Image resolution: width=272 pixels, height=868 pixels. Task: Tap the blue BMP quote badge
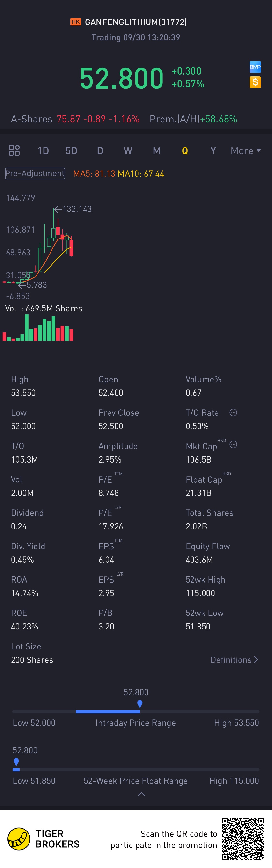(255, 67)
